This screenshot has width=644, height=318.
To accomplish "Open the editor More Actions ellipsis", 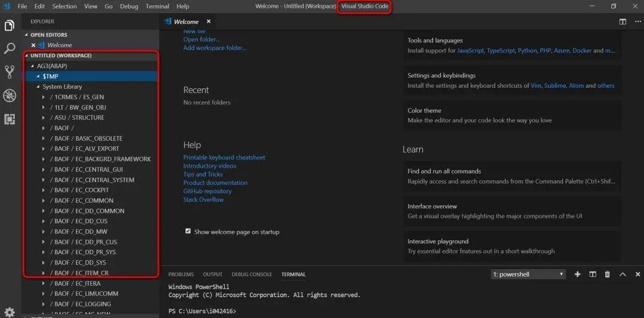I will (637, 21).
